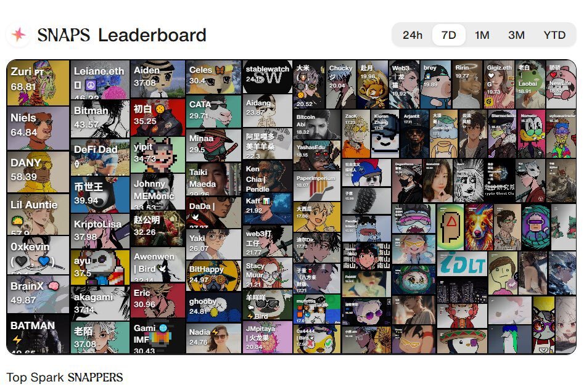Select DANY tile with 58.39
584x392 pixels.
pyautogui.click(x=38, y=171)
